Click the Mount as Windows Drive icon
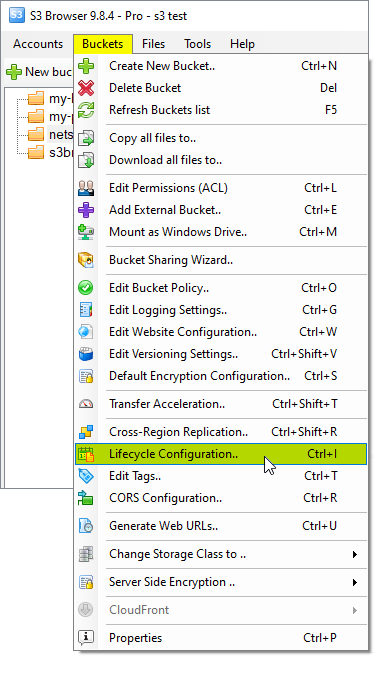 coord(86,232)
